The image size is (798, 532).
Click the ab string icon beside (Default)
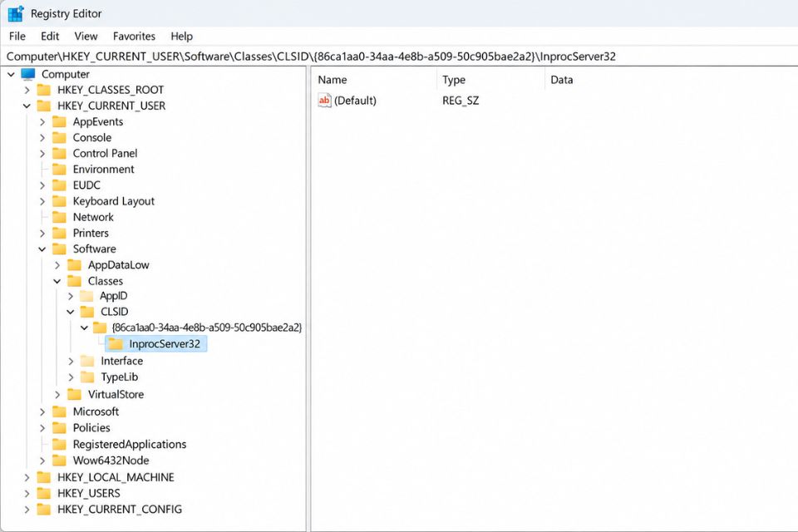pos(324,101)
